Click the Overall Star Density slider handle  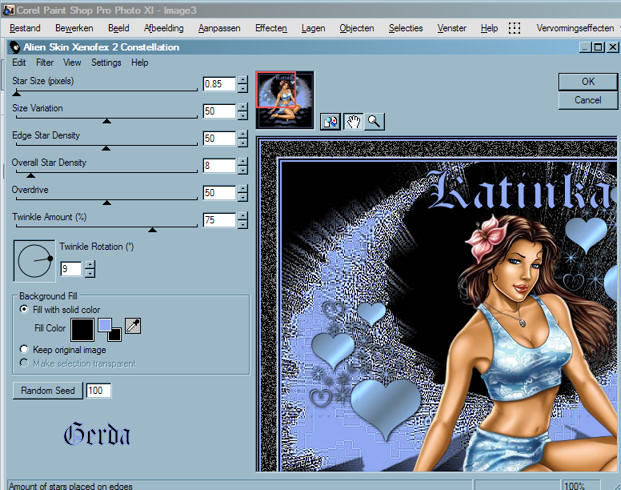[x=30, y=175]
